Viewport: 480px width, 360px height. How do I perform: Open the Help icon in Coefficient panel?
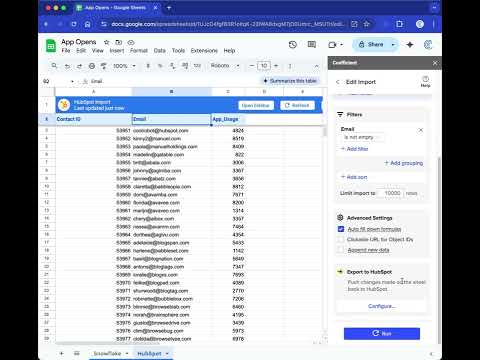(x=425, y=81)
